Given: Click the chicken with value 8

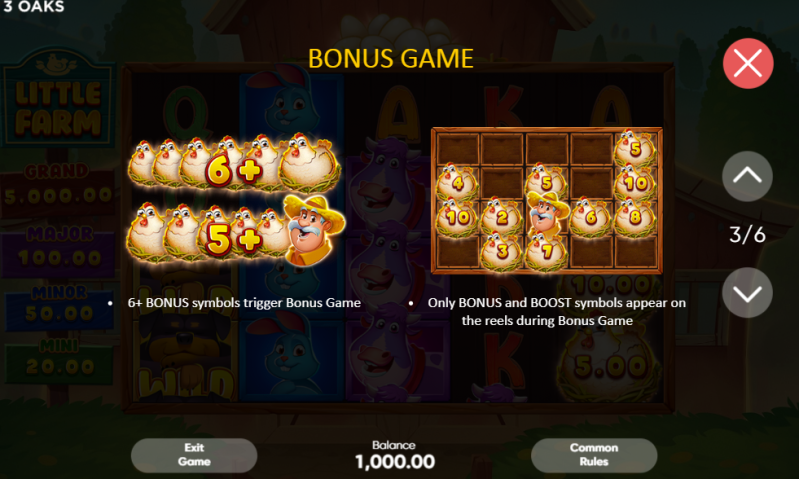Looking at the screenshot, I should tap(635, 217).
